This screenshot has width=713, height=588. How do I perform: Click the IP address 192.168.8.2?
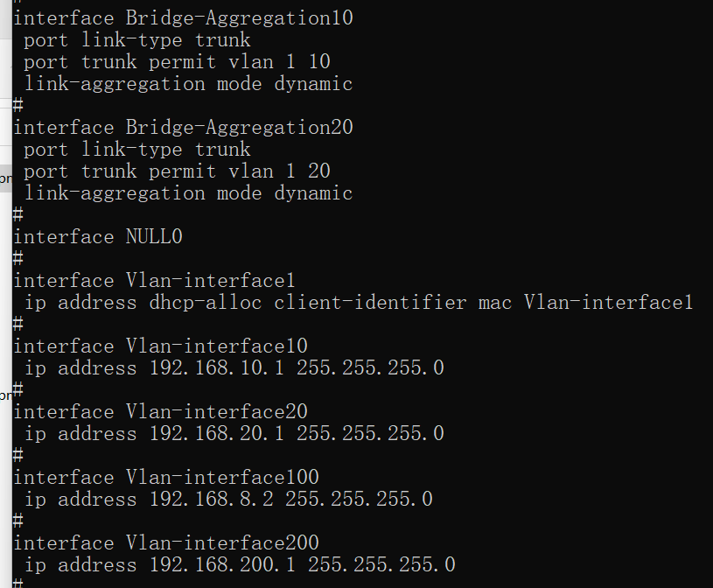(x=211, y=499)
